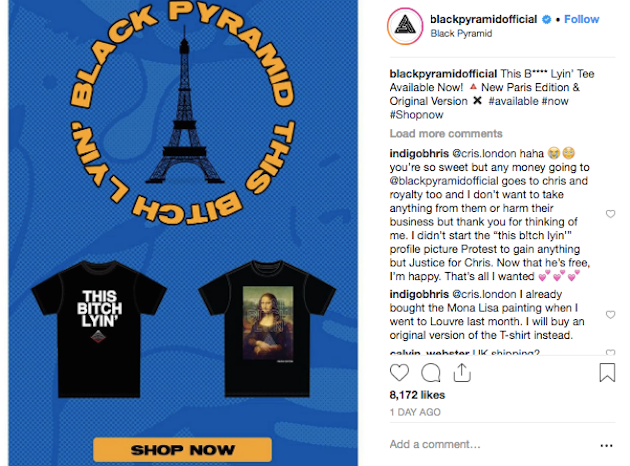Like the post with the heart icon

click(399, 372)
